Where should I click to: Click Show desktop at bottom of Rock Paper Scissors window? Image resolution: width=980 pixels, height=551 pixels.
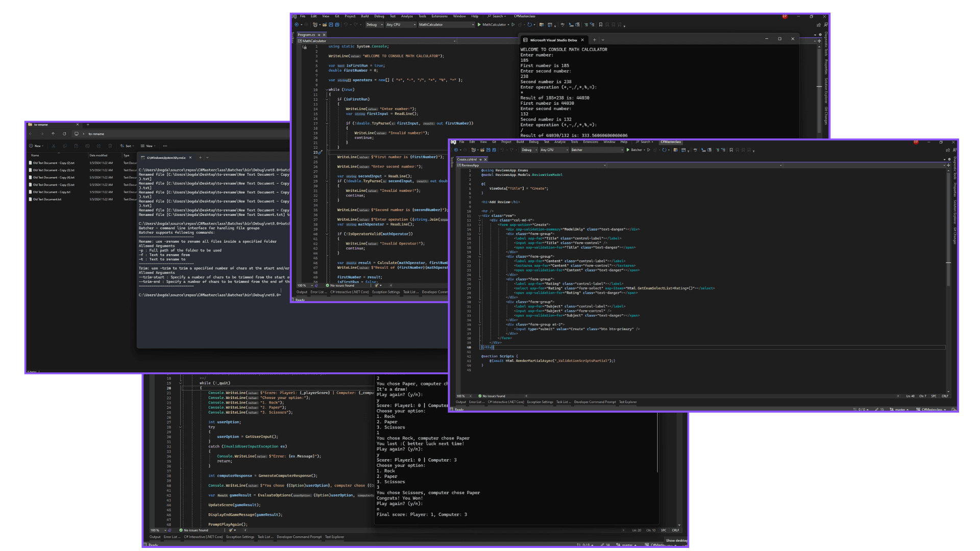[x=676, y=540]
